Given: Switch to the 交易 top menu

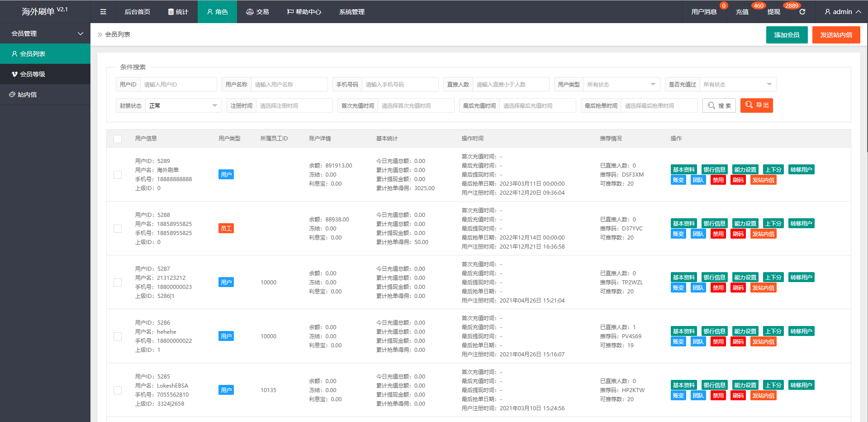Looking at the screenshot, I should (x=257, y=12).
